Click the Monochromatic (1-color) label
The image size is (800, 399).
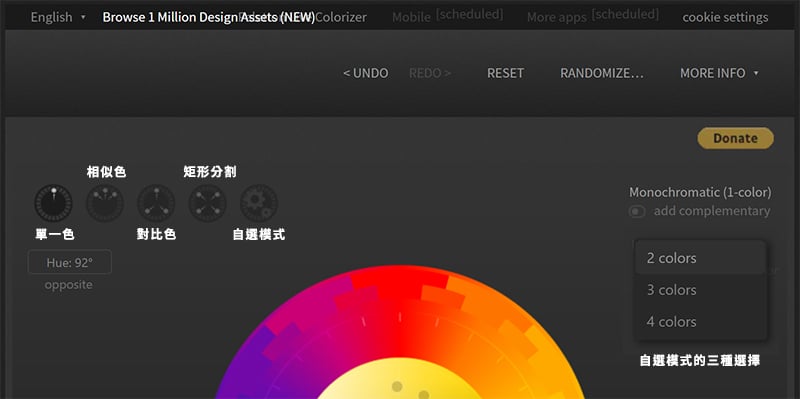pos(700,192)
